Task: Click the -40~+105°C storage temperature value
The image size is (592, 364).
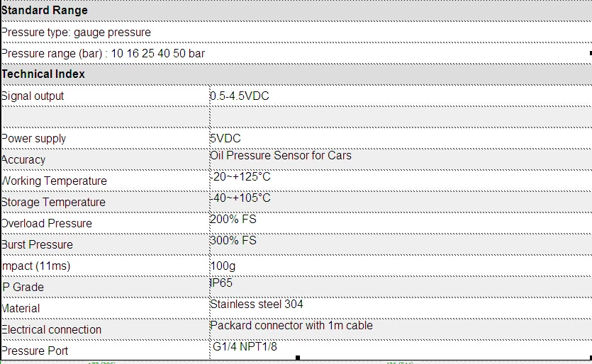Action: 240,198
